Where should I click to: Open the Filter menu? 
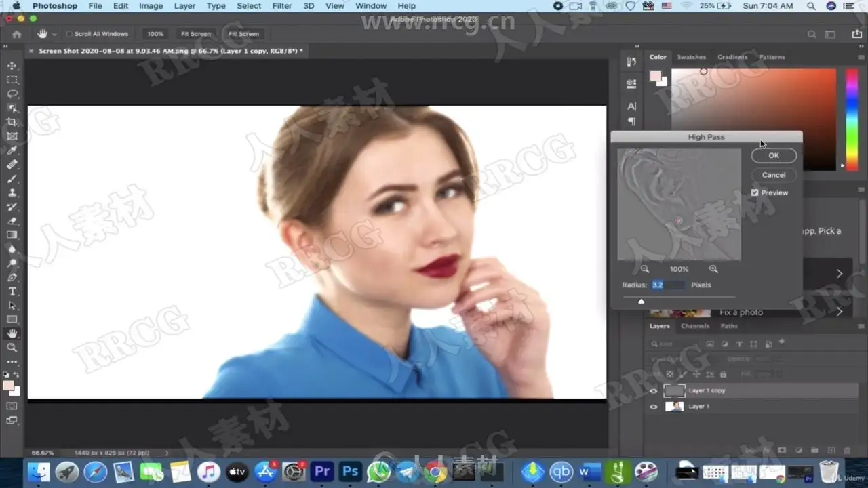click(x=281, y=6)
